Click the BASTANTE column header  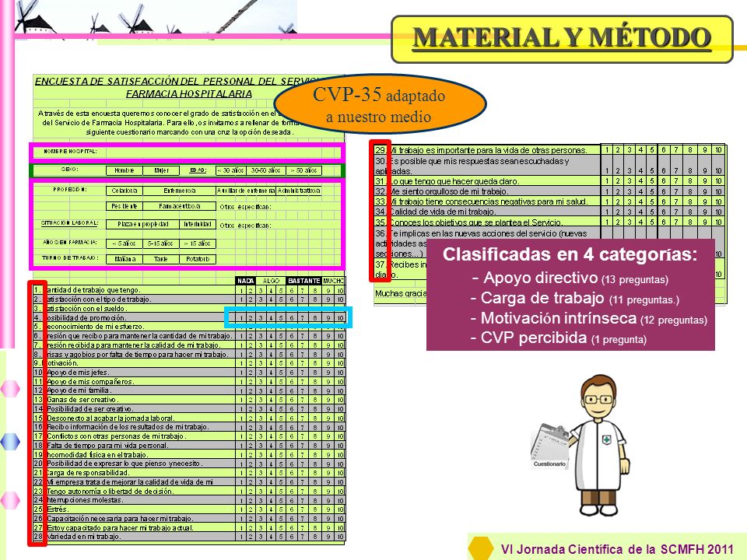304,281
